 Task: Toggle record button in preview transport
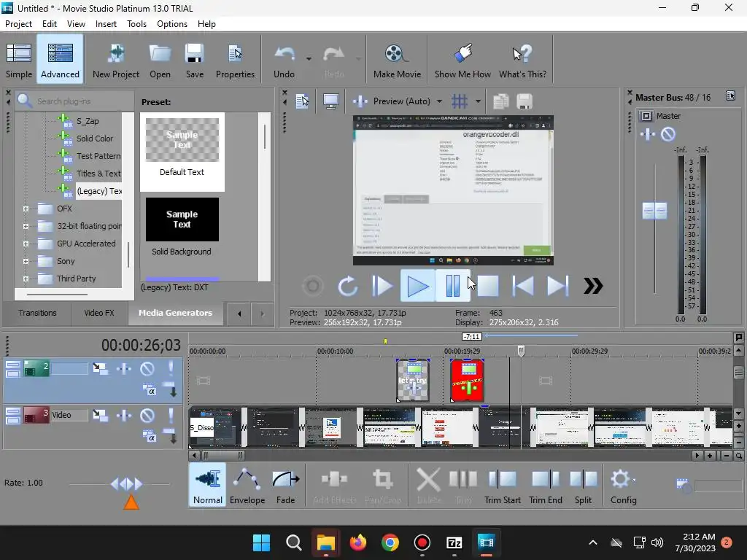(313, 286)
